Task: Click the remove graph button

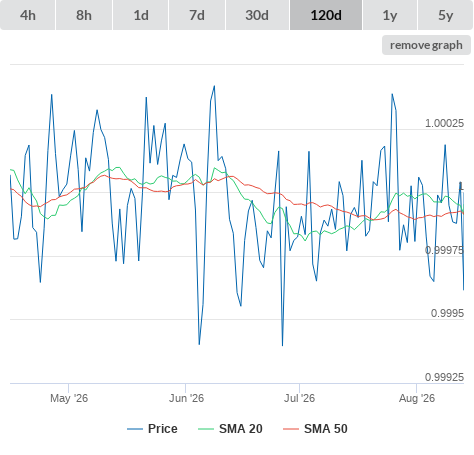Action: point(426,45)
